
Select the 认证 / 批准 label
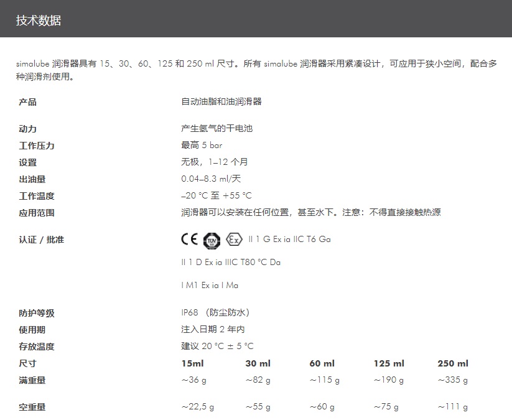coord(42,240)
